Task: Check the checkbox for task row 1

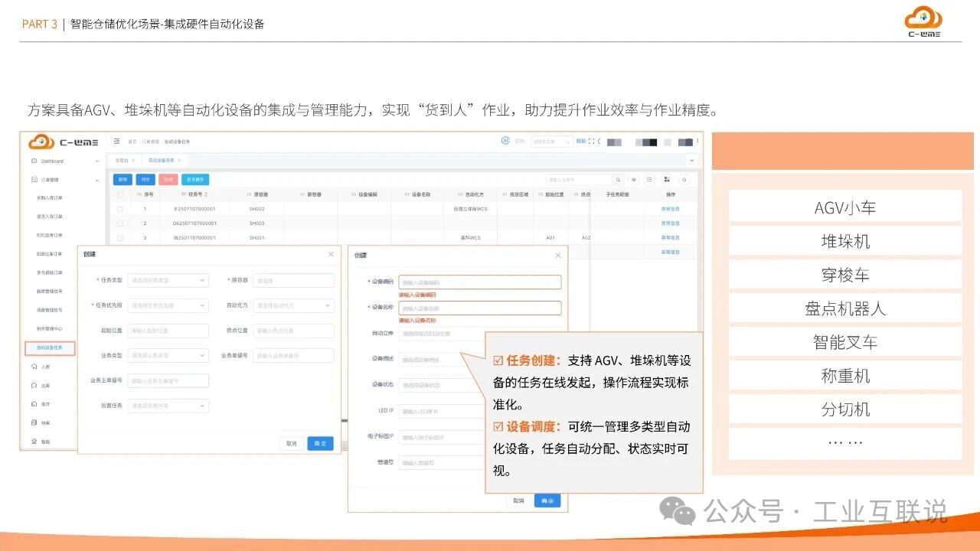Action: coord(122,207)
